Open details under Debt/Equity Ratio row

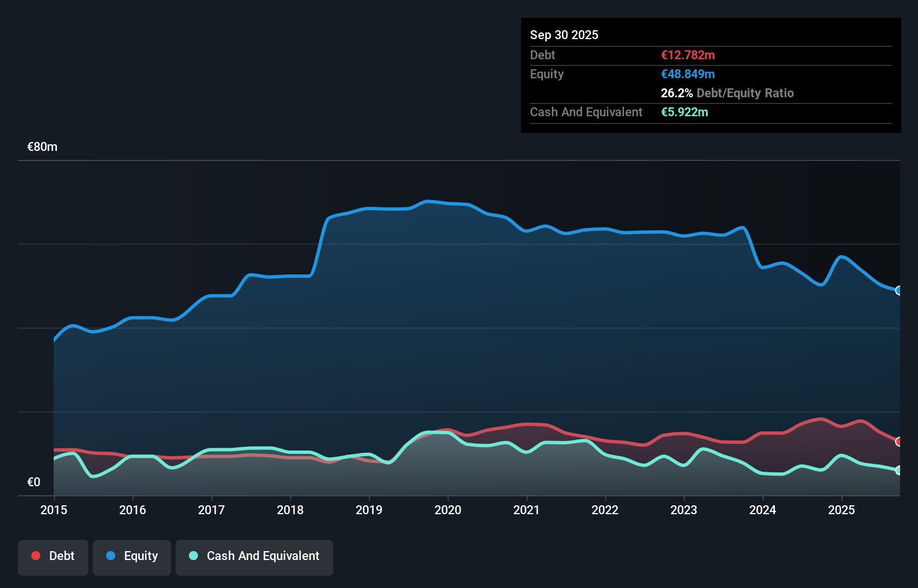727,93
